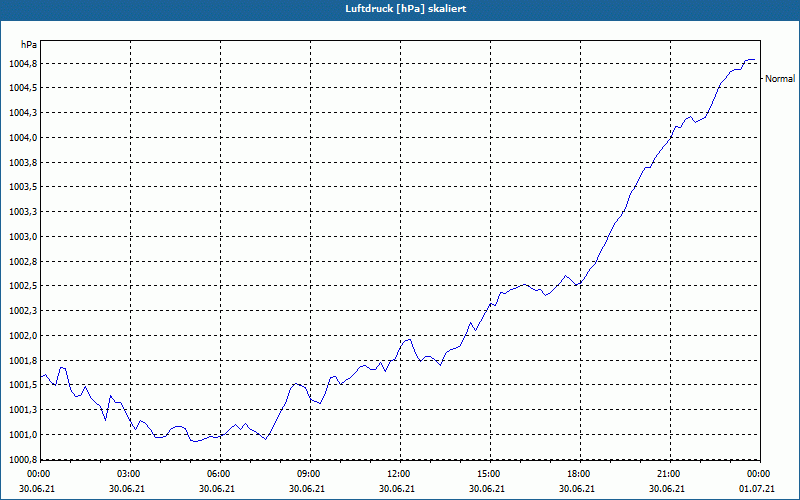The height and width of the screenshot is (500, 800).
Task: Select the 30.06.21 date under 15:00
Action: tap(487, 489)
